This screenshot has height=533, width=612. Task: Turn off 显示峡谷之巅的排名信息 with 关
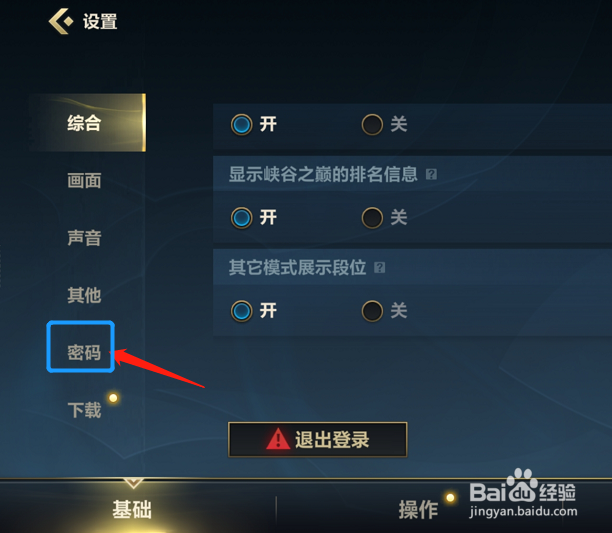(372, 218)
